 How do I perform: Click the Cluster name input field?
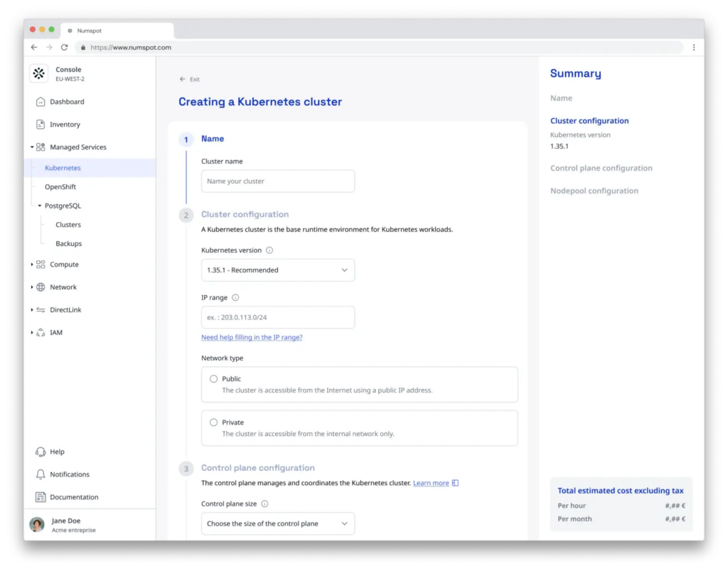pos(278,181)
